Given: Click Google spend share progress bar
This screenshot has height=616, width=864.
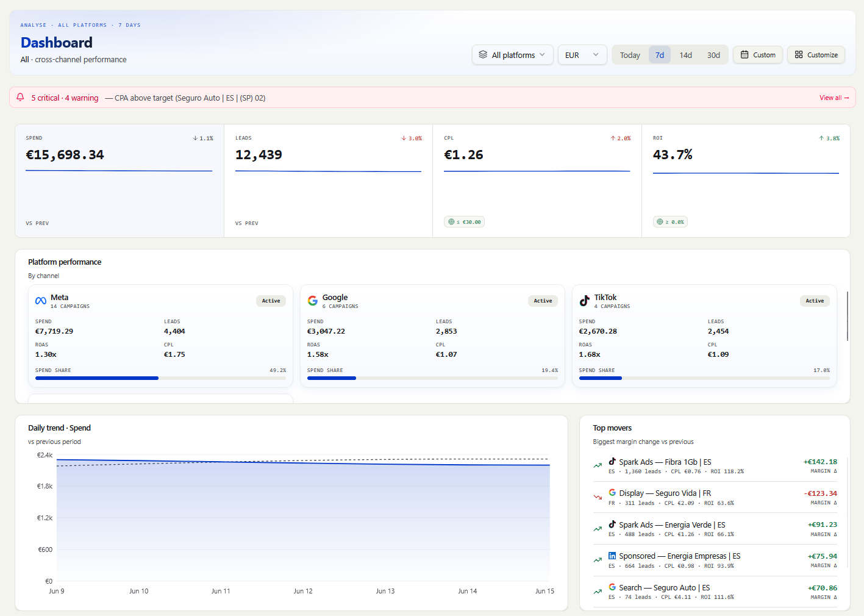Looking at the screenshot, I should point(432,378).
